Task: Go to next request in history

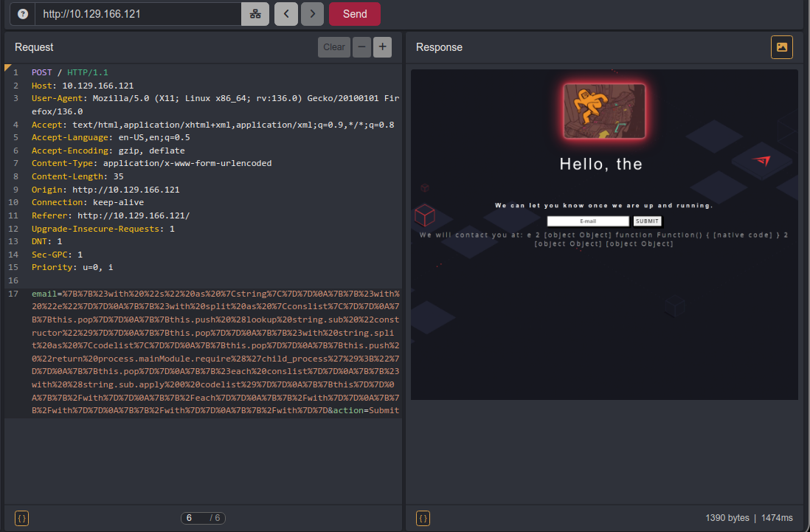Action: coord(313,14)
